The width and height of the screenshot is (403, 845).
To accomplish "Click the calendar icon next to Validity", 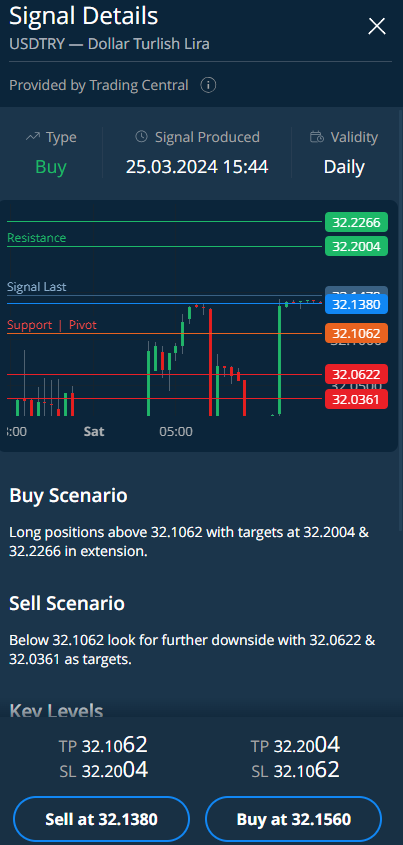I will [317, 137].
